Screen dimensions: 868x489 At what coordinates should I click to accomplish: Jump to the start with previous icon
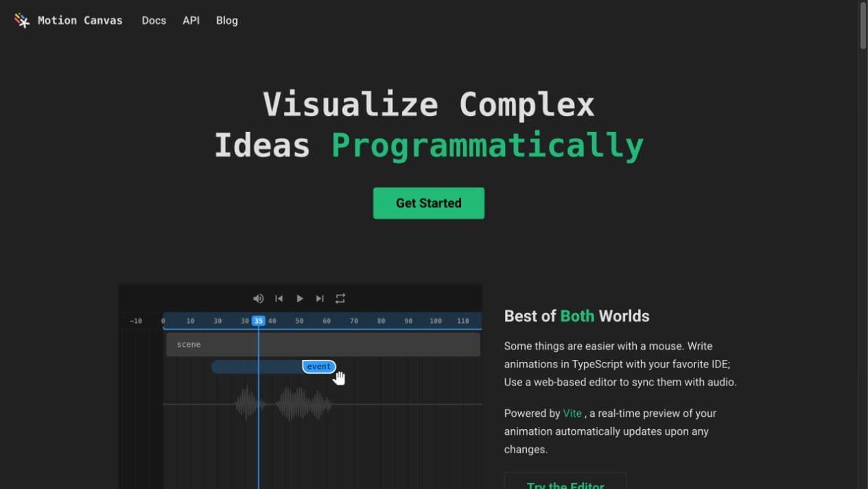[x=279, y=298]
